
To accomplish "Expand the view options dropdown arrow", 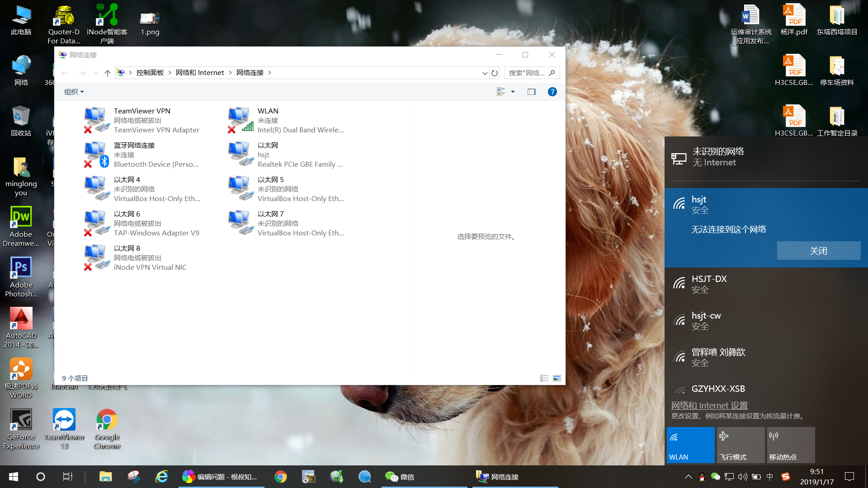I will 513,92.
